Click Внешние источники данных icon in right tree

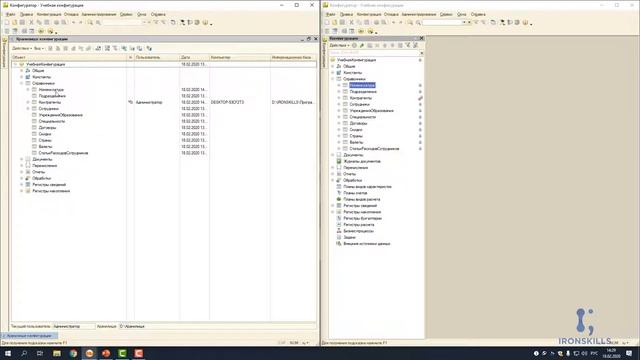(x=339, y=244)
